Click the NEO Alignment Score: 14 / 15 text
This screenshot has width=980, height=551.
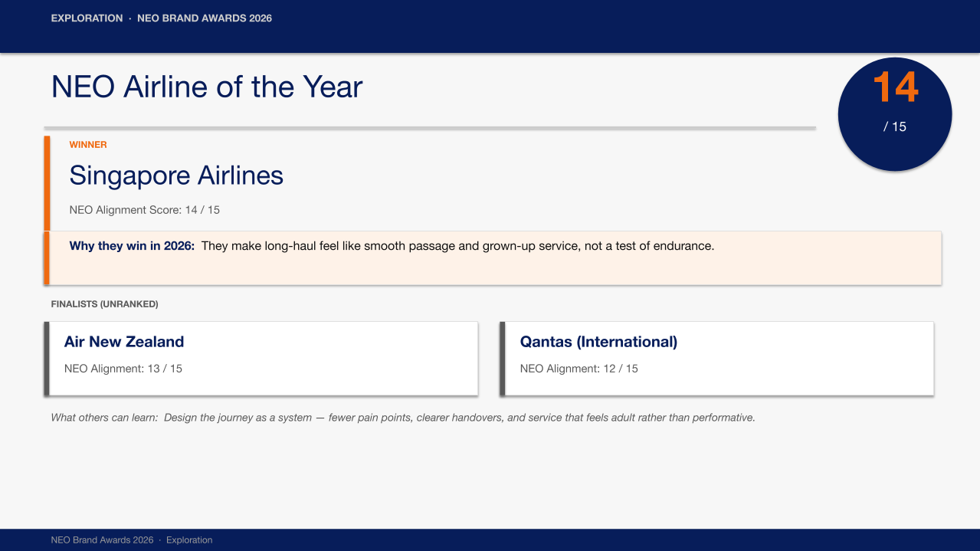pyautogui.click(x=145, y=210)
